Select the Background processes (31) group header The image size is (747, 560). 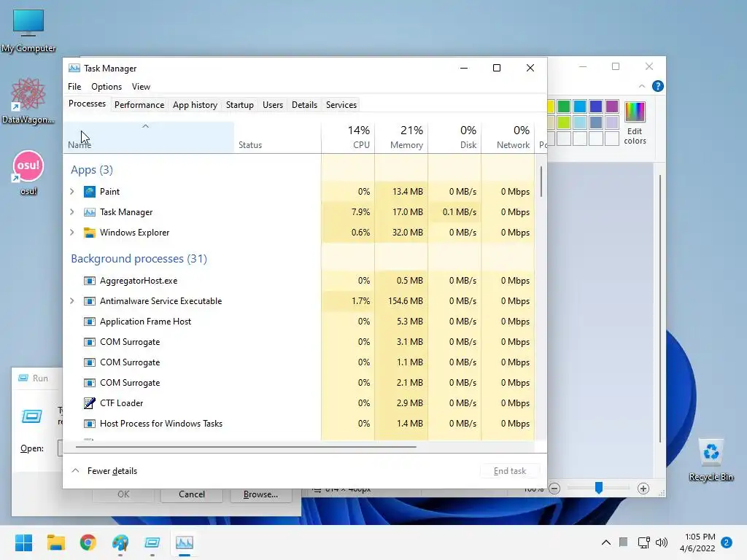coord(139,259)
